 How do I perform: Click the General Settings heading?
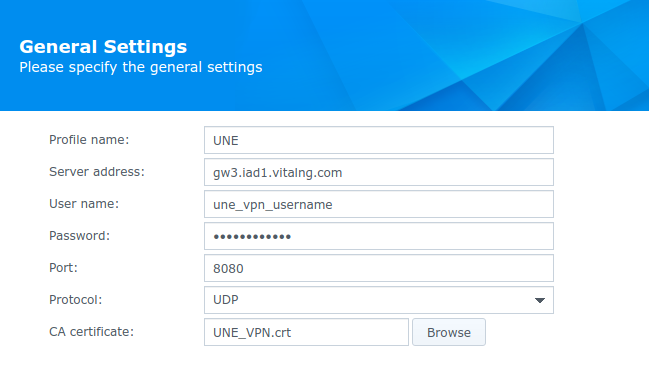(103, 47)
